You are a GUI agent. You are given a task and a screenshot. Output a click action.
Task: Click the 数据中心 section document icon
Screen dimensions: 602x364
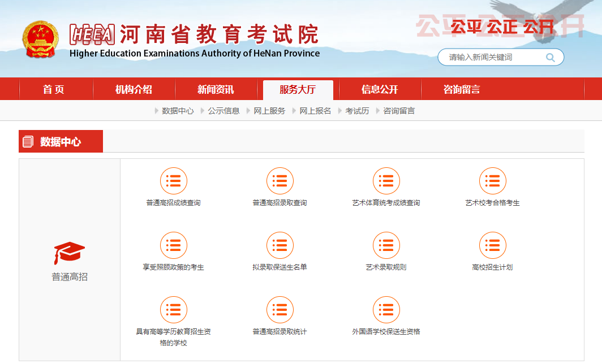coord(28,141)
